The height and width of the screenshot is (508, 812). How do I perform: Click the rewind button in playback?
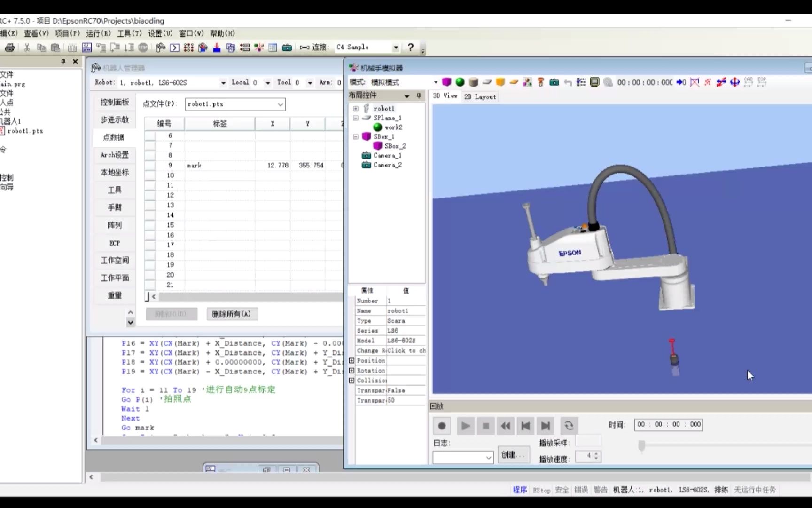[506, 426]
